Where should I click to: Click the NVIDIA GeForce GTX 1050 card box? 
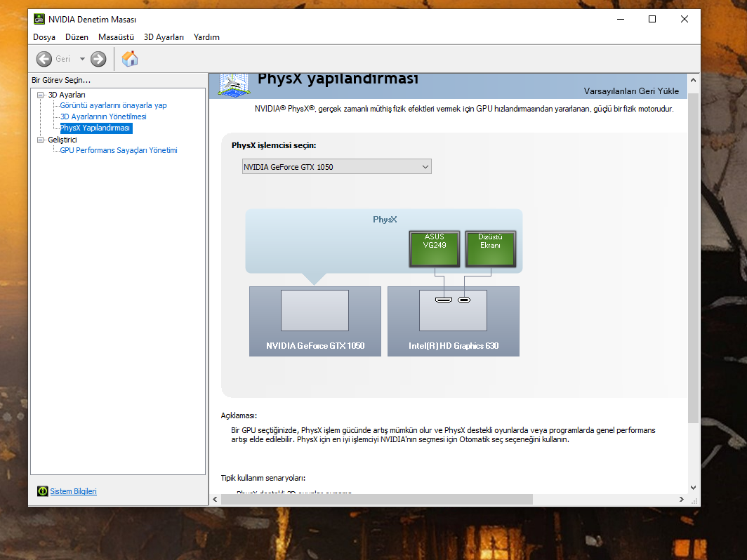pos(315,321)
